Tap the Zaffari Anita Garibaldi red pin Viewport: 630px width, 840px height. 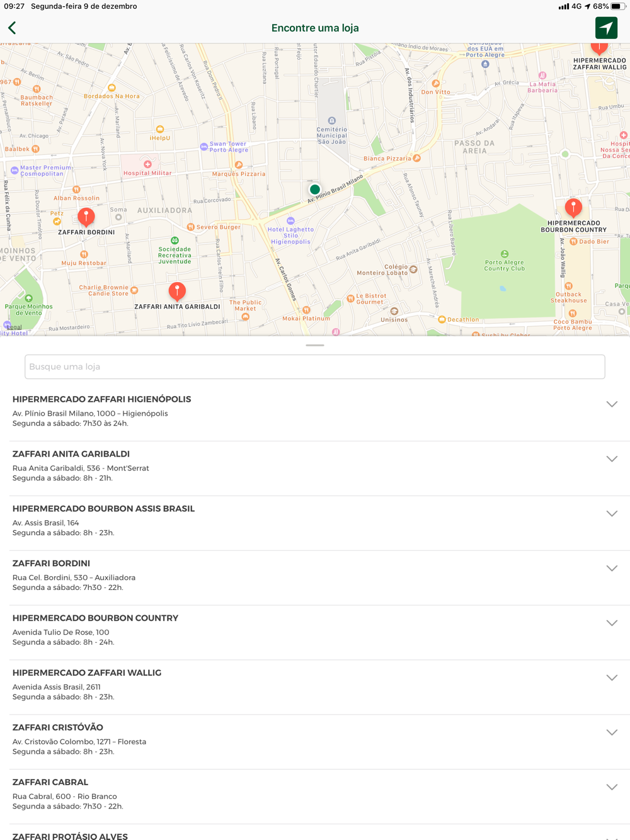point(177,292)
